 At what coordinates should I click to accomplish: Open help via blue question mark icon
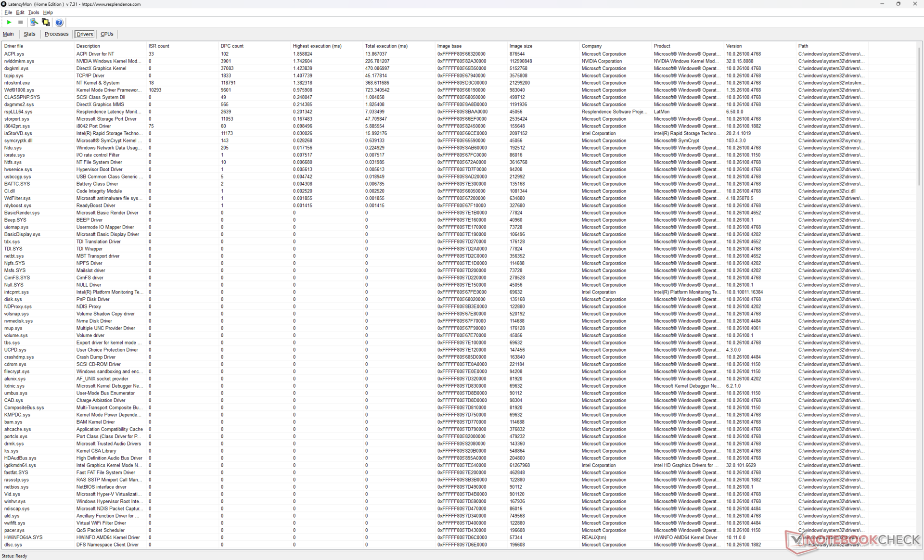point(59,23)
